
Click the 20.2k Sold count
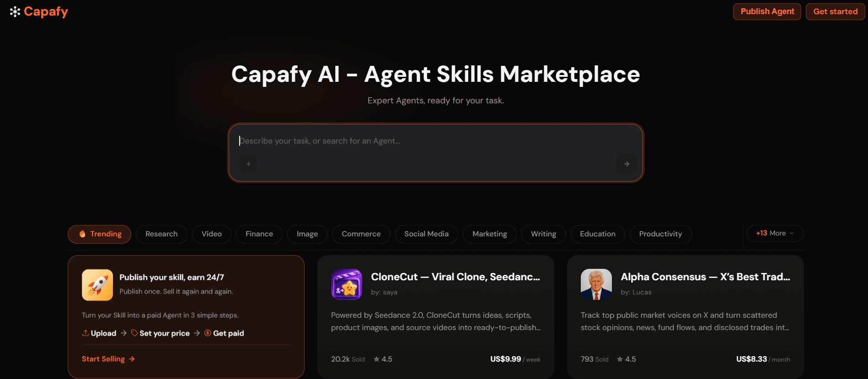348,359
